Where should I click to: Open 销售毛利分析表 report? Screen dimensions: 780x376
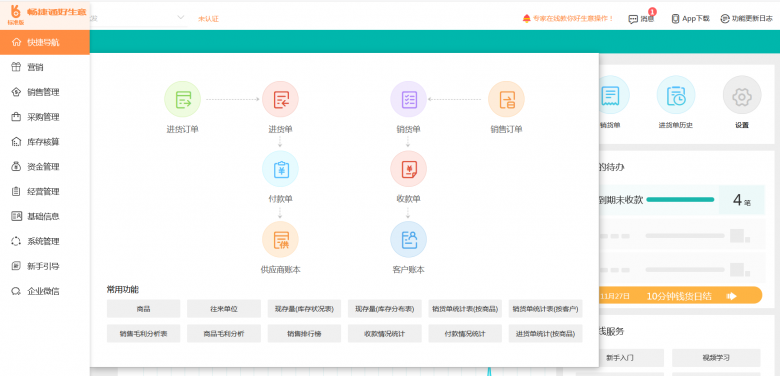click(143, 334)
